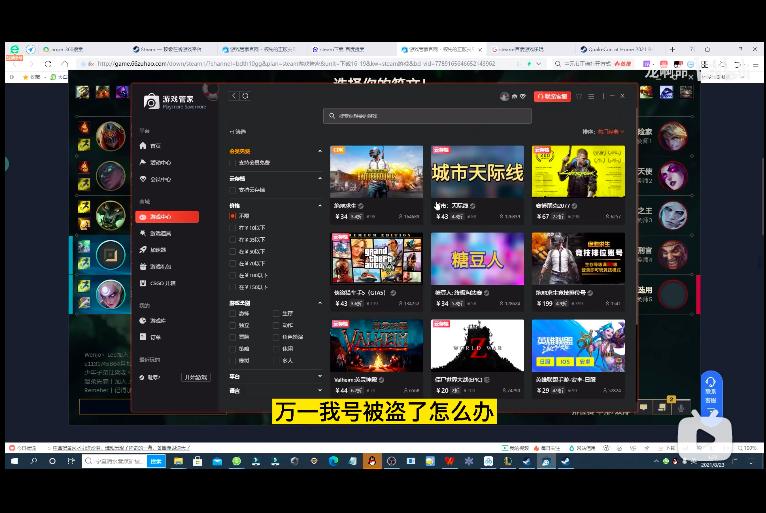Open the League of Legends mobile card at ¥29
Image resolution: width=766 pixels, height=513 pixels.
(x=578, y=358)
